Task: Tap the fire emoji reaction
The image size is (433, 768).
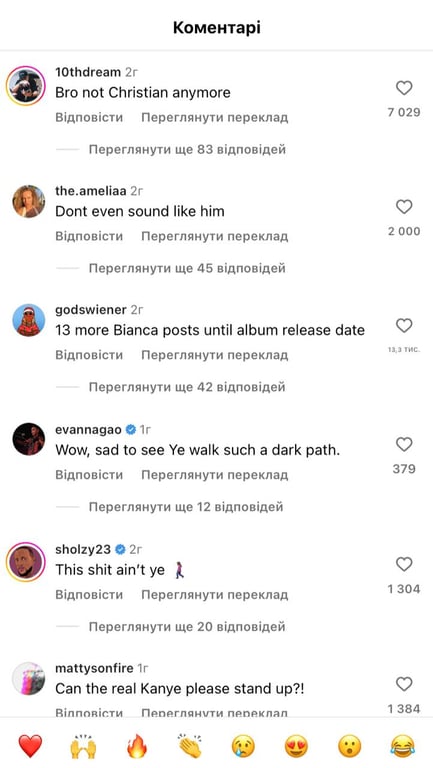Action: pos(137,746)
